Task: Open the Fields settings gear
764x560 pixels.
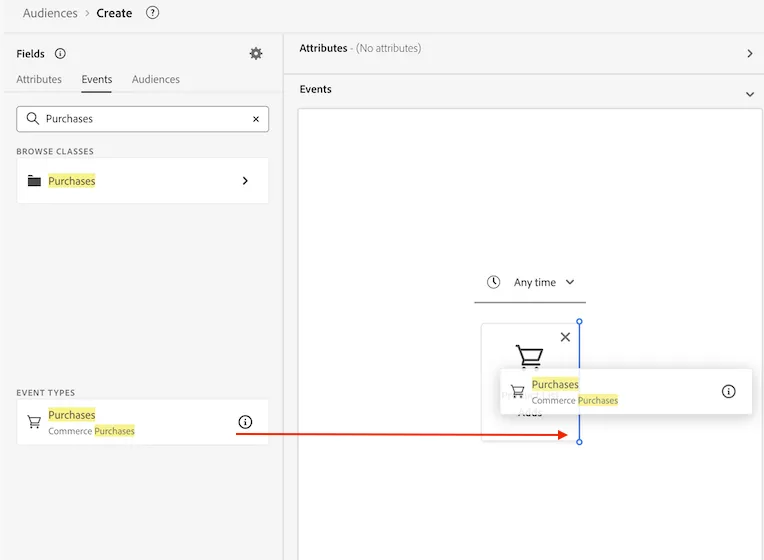Action: point(256,54)
